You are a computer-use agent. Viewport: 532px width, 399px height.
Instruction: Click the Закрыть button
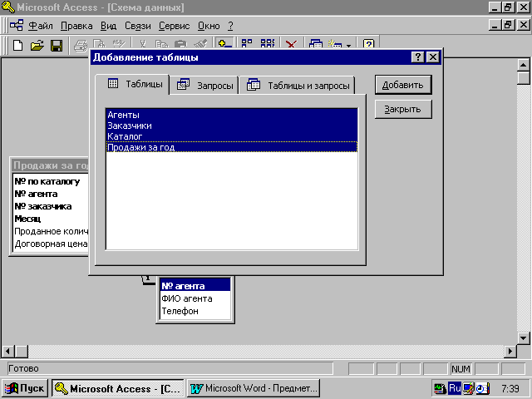[x=403, y=109]
